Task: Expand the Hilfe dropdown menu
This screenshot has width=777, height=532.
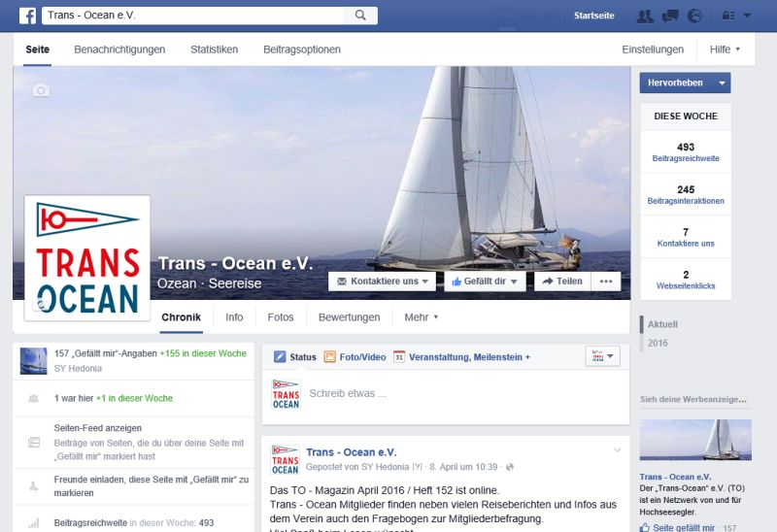Action: tap(725, 50)
